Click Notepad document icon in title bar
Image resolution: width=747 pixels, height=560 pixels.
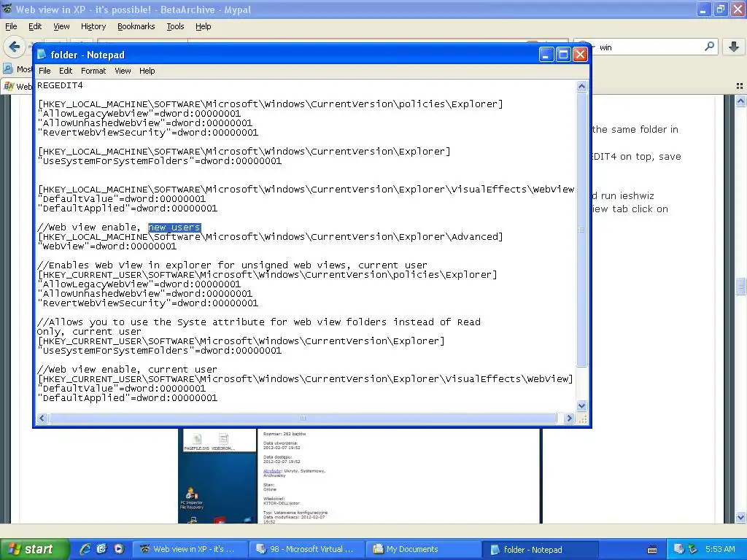click(42, 55)
